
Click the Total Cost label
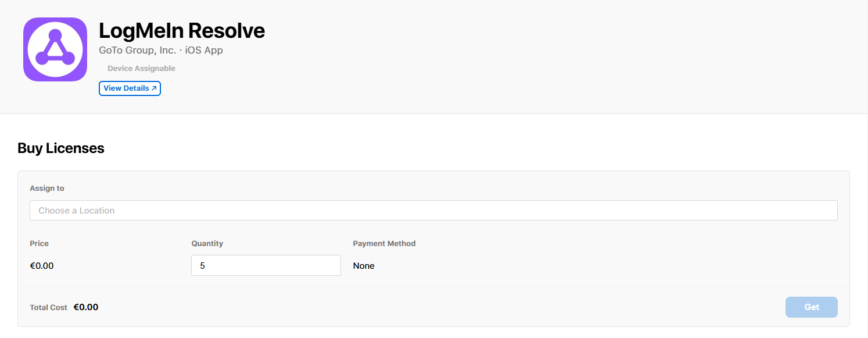pos(49,307)
